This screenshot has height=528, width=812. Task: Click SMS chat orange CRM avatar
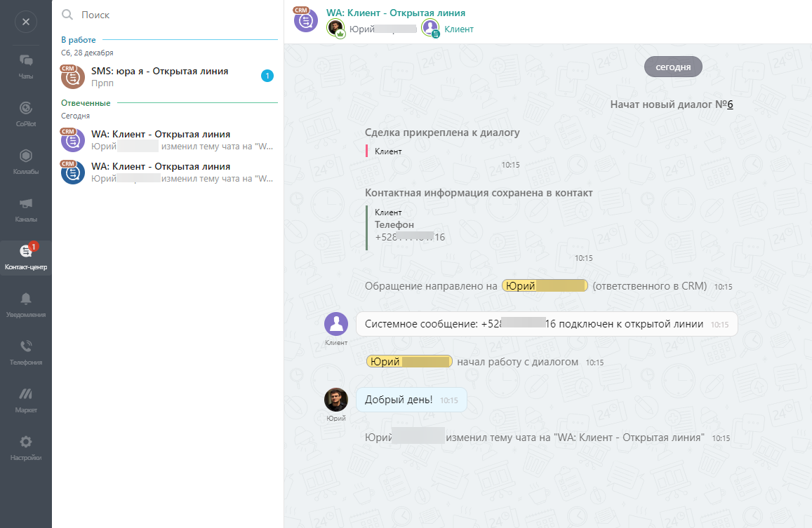coord(72,77)
